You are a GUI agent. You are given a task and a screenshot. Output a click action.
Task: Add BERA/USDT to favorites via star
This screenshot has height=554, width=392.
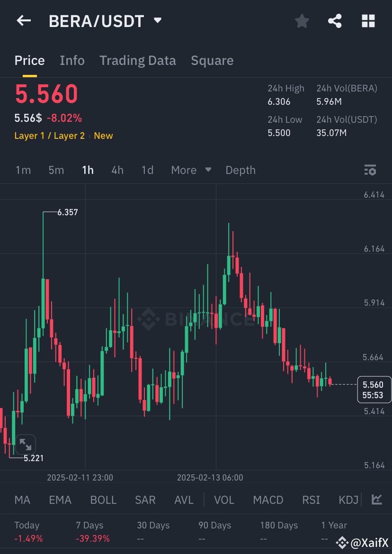(x=302, y=21)
